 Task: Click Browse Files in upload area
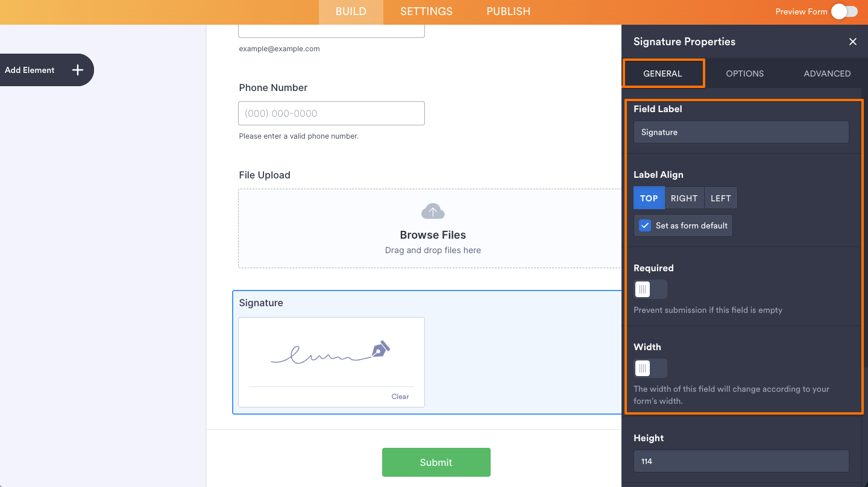coord(433,235)
